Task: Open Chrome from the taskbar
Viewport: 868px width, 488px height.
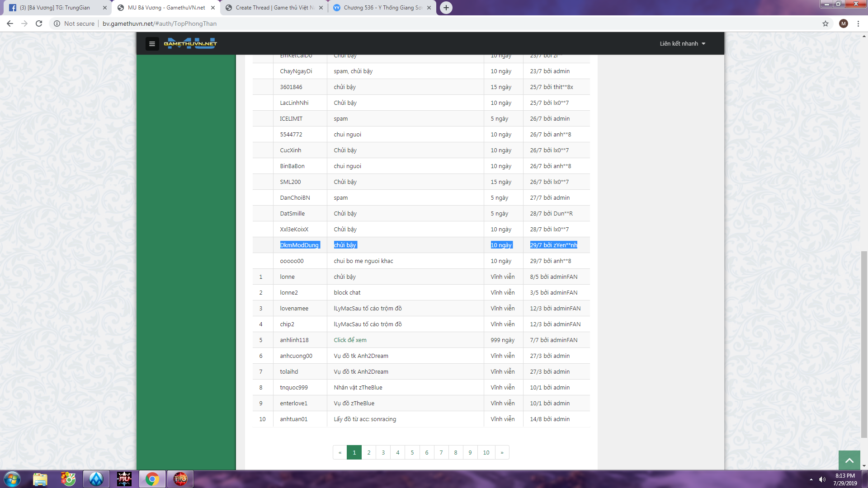Action: pos(152,479)
